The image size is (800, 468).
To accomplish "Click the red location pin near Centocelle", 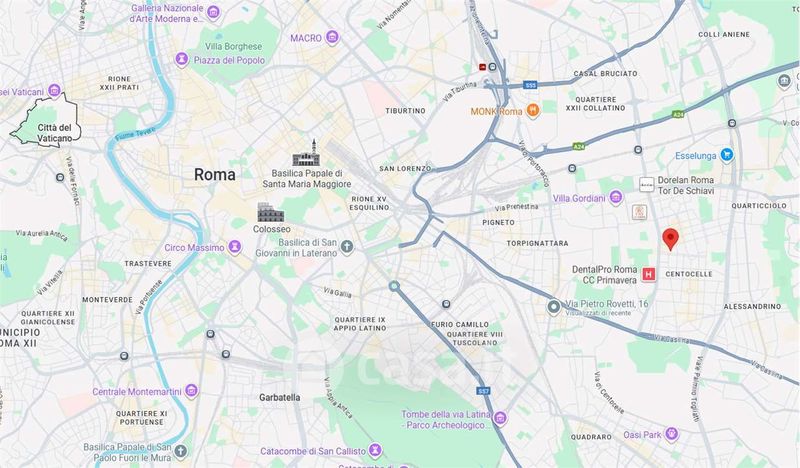I will coord(670,239).
